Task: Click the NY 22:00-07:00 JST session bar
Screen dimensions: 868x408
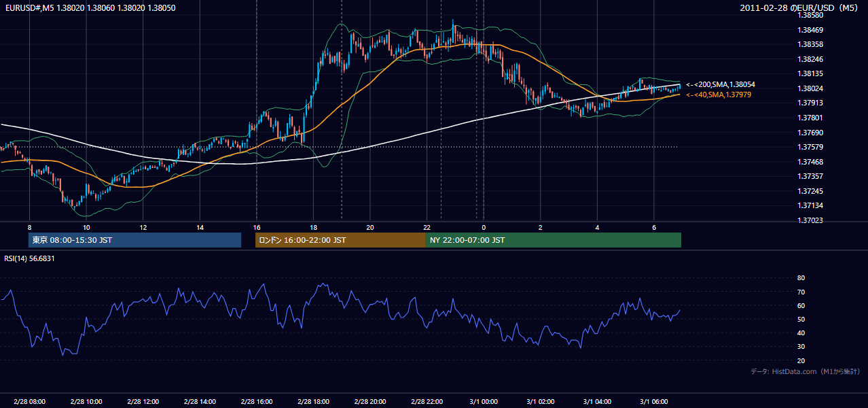Action: tap(554, 240)
